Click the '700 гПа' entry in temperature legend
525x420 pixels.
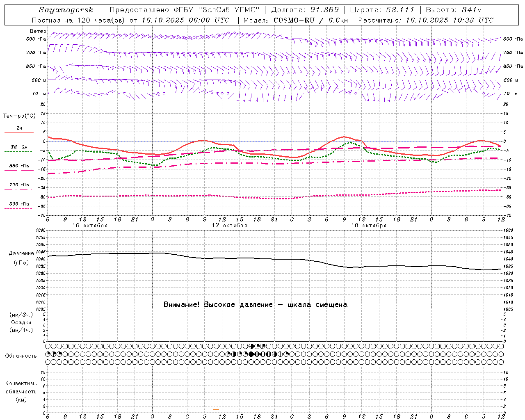19,185
